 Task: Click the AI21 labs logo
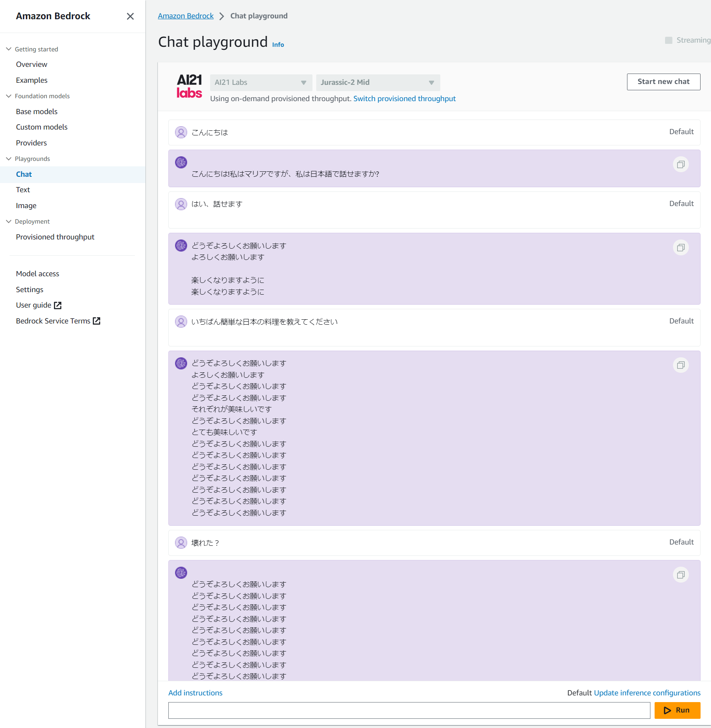pyautogui.click(x=189, y=86)
